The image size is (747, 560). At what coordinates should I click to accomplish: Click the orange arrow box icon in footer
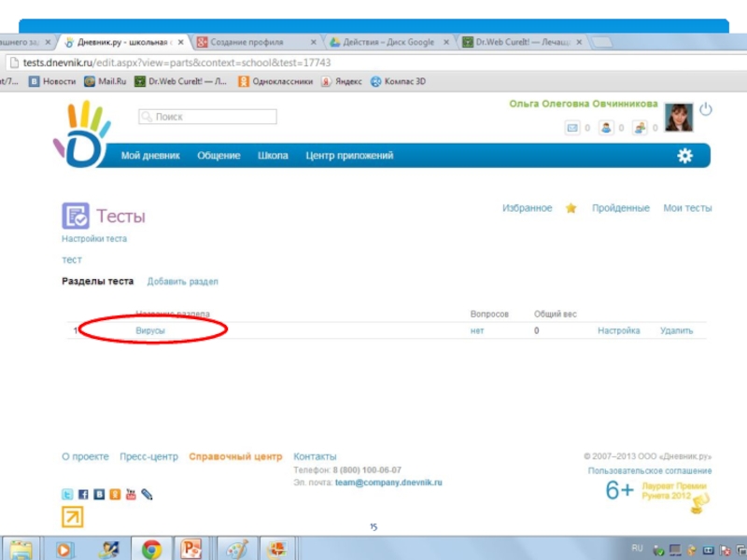click(73, 517)
